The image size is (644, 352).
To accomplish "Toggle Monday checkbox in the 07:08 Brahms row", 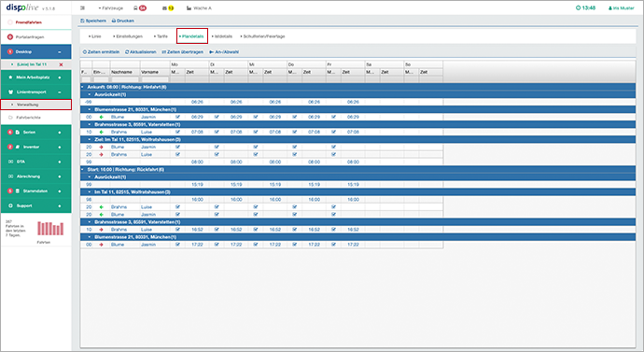I will (177, 132).
